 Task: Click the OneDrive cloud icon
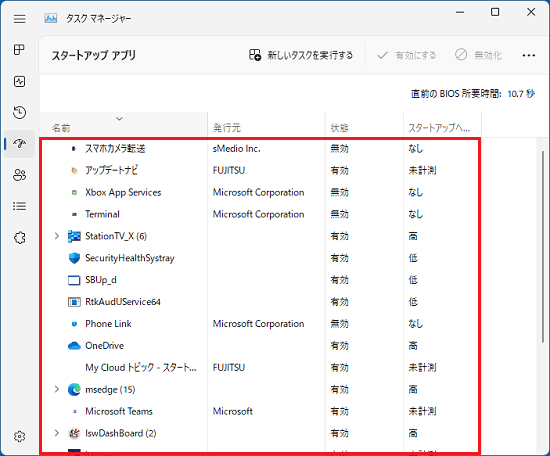coord(74,346)
